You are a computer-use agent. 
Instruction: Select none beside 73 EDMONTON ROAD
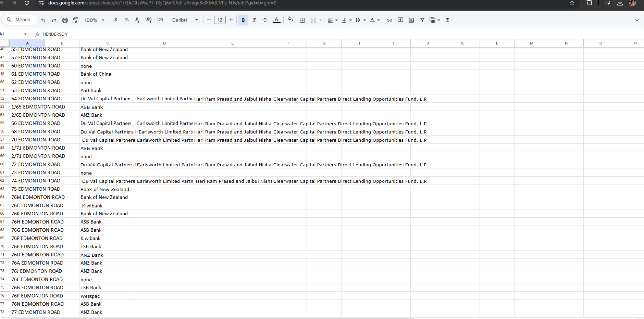108,173
